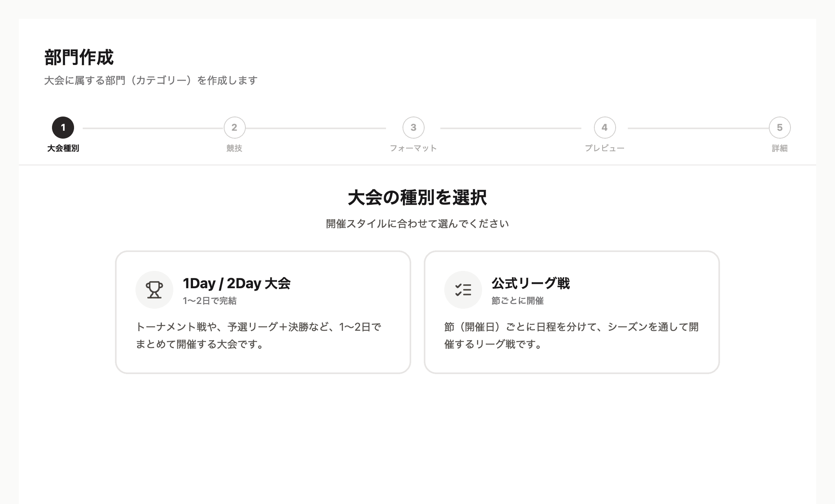Open step 4 circle プレビュー
835x504 pixels.
click(x=605, y=128)
